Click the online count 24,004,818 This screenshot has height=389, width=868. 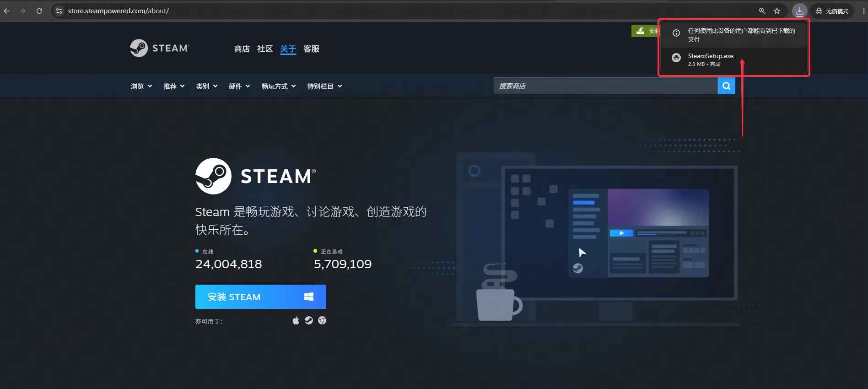coord(229,264)
